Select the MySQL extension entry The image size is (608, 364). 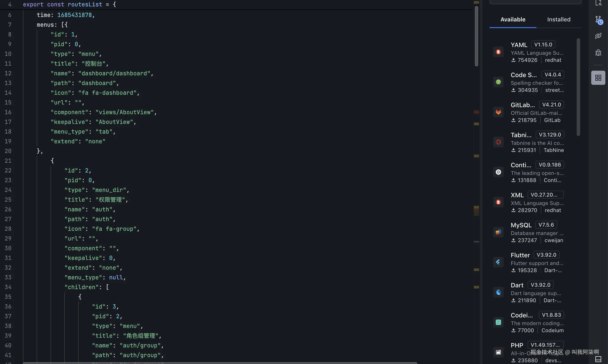click(521, 225)
